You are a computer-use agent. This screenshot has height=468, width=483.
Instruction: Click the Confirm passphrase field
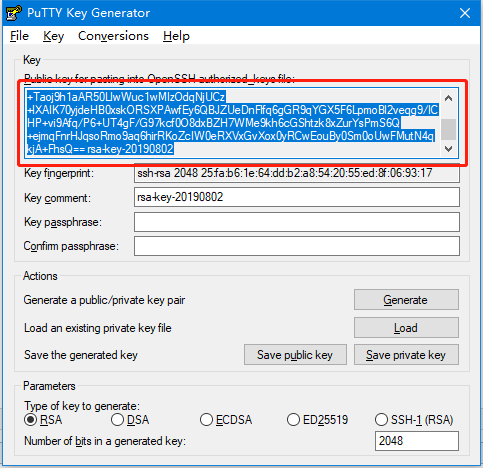(x=297, y=246)
